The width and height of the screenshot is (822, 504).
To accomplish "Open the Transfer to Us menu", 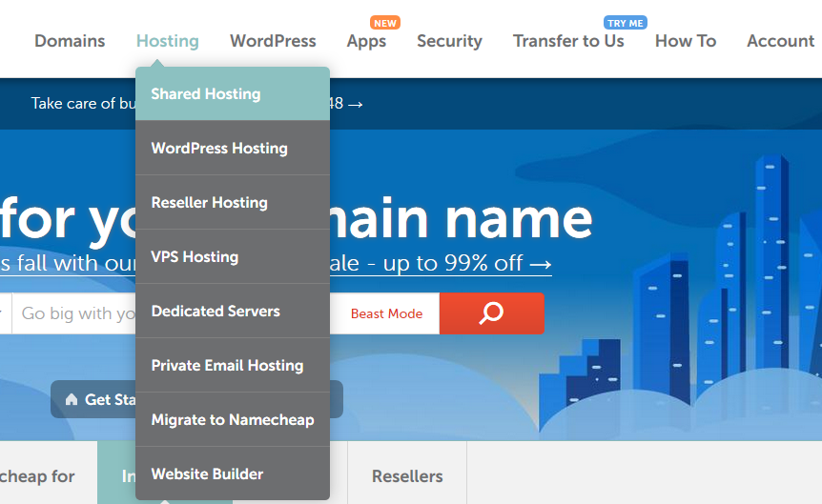I will [568, 41].
